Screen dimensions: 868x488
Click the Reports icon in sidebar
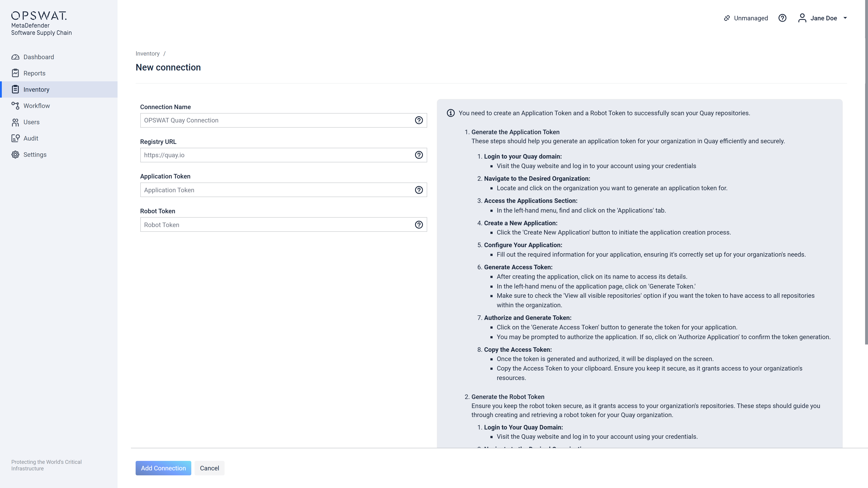pyautogui.click(x=15, y=73)
